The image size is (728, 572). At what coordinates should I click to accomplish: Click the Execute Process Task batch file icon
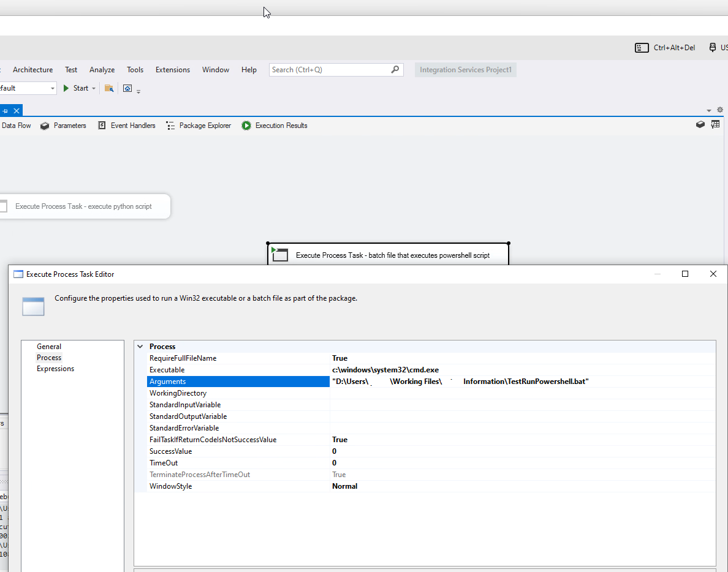click(x=280, y=255)
